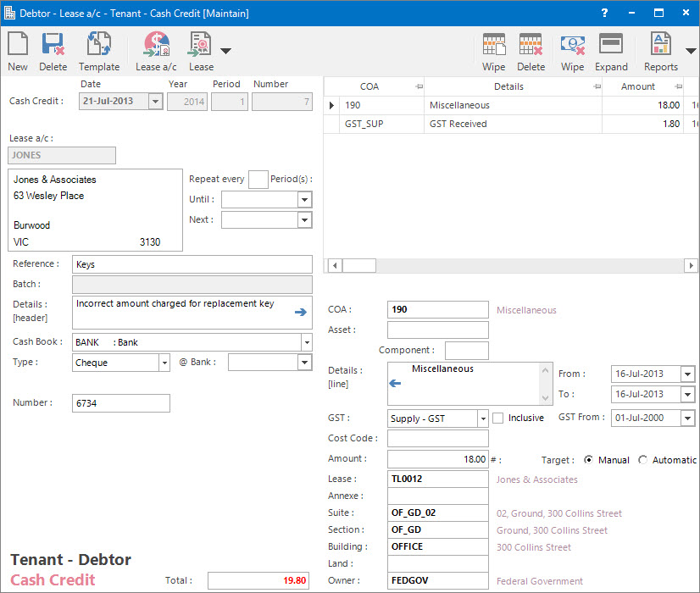This screenshot has height=593, width=700.
Task: Pin the Details column header
Action: click(x=597, y=86)
